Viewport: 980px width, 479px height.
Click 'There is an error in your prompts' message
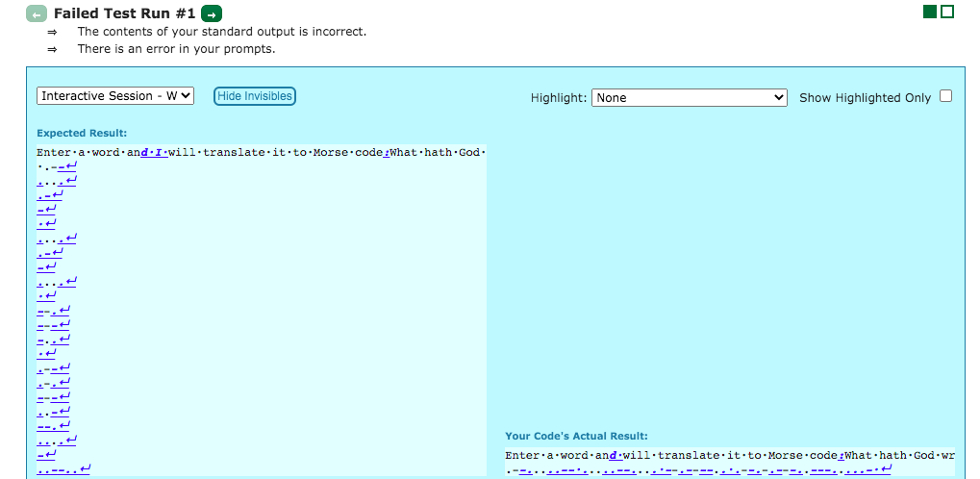[176, 48]
